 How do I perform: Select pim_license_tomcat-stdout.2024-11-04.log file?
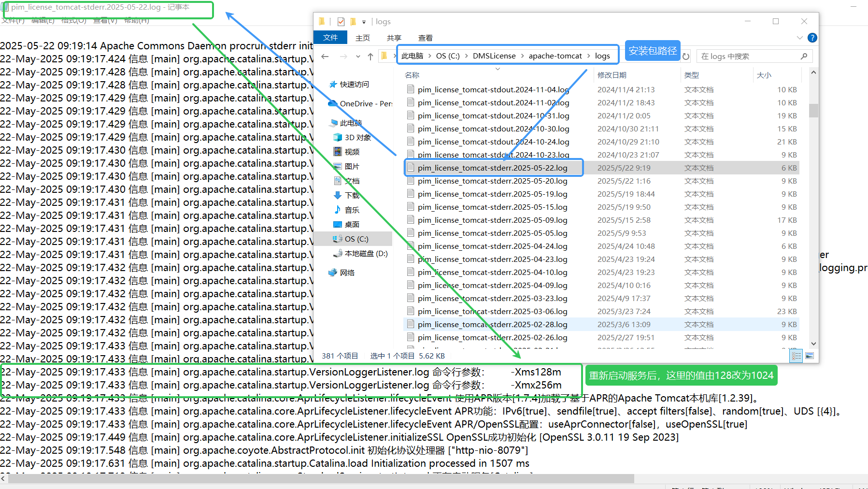601,89
